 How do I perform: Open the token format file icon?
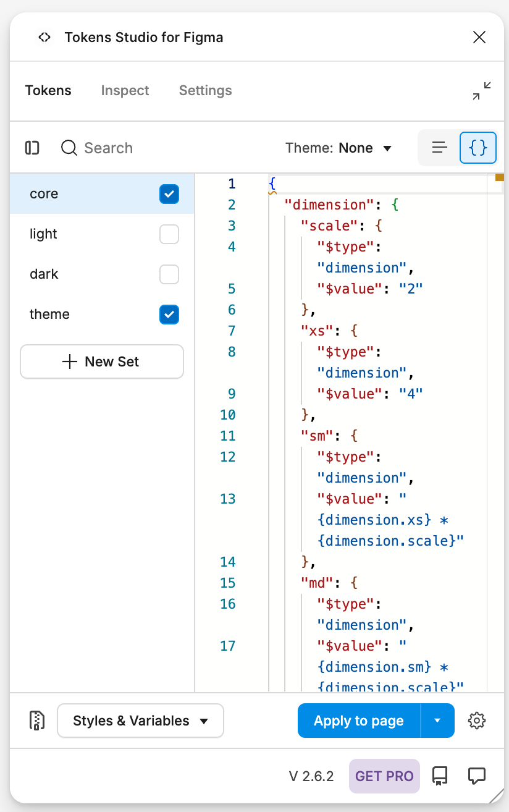[36, 721]
